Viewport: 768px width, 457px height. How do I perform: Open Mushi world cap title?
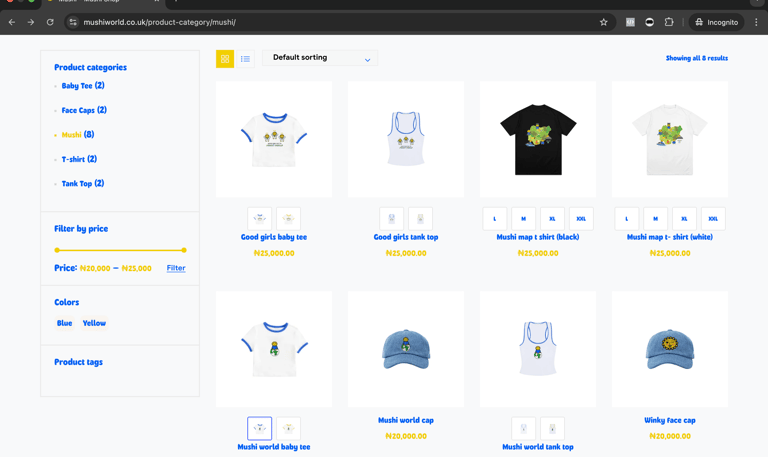(x=406, y=420)
